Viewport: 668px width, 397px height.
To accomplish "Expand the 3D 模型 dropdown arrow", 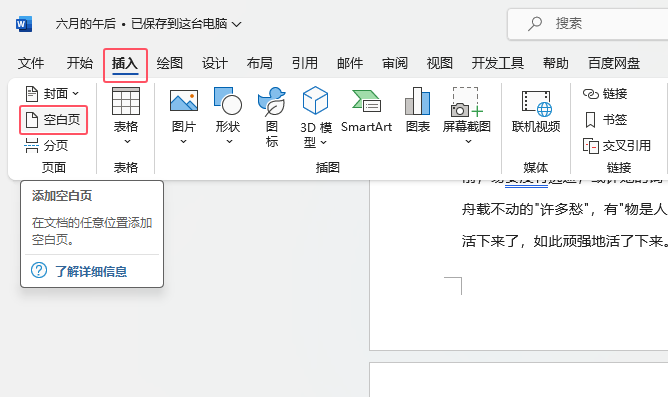I will click(324, 143).
